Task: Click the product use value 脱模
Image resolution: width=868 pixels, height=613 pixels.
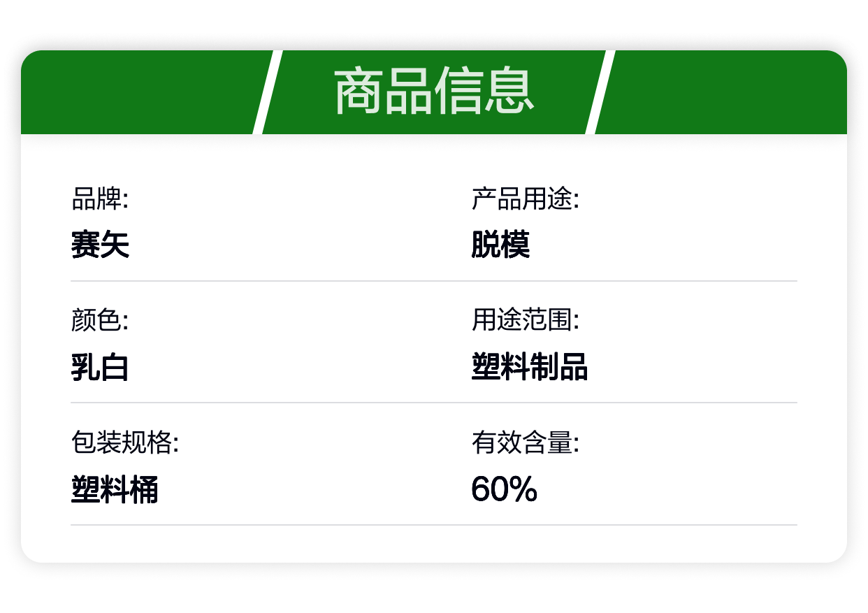Action: point(500,245)
